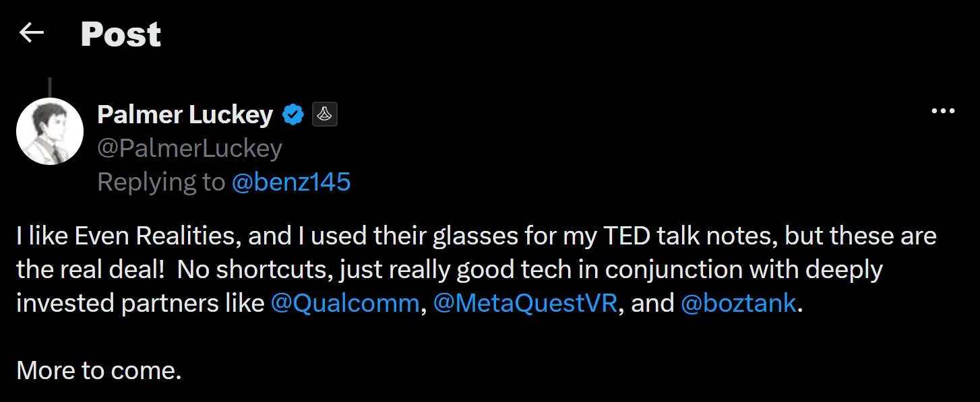Viewport: 980px width, 402px height.
Task: Click the 'More to come.' line
Action: point(99,370)
